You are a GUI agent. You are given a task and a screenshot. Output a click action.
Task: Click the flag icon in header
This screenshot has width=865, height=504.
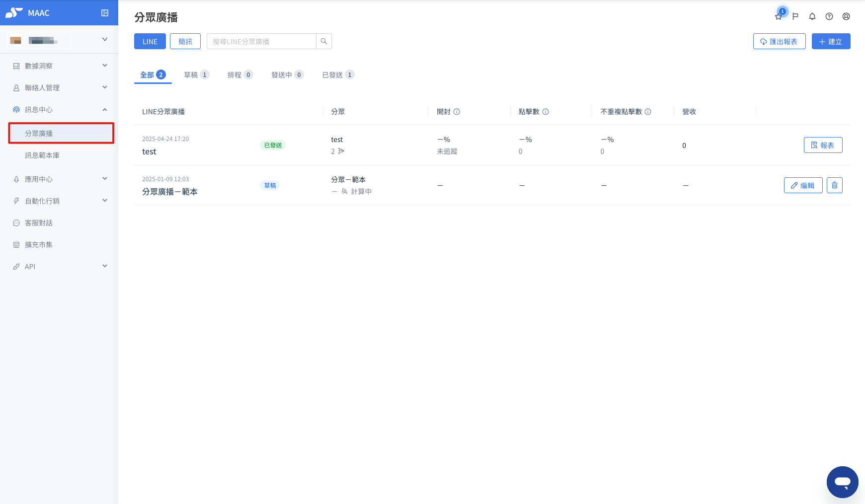pyautogui.click(x=795, y=16)
